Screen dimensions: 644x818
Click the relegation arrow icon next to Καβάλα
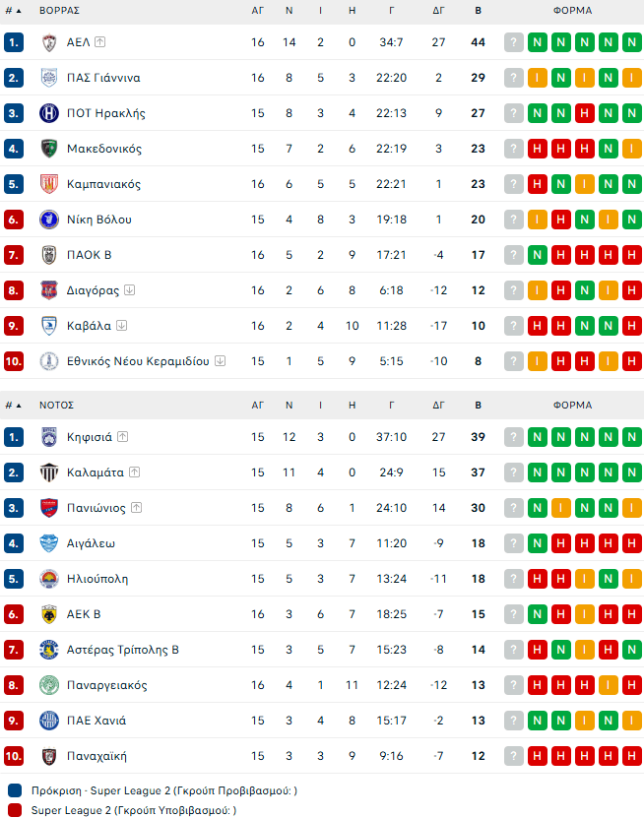click(121, 326)
